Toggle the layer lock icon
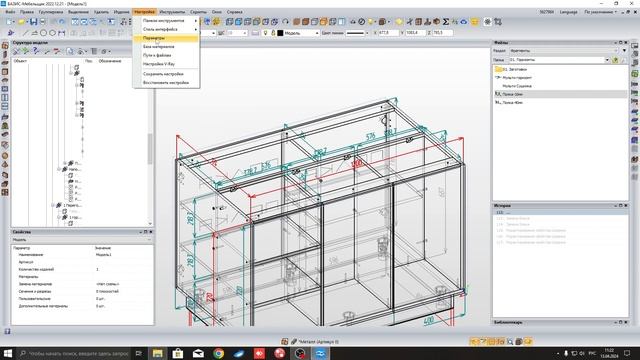This screenshot has width=640, height=360. coord(273,33)
